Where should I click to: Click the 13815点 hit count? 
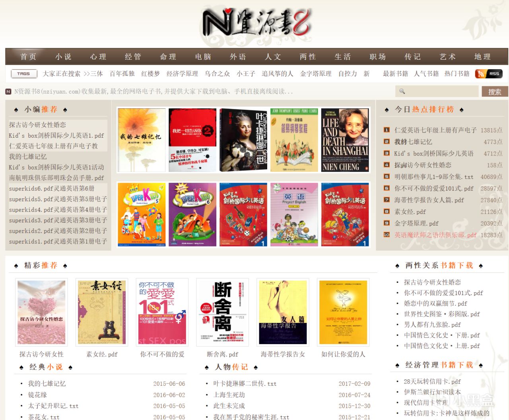492,130
